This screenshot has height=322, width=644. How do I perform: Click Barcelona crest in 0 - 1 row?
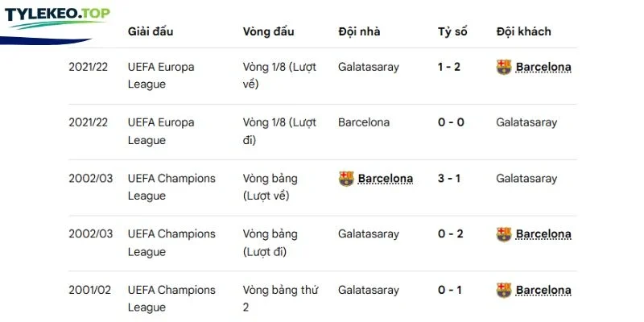coord(504,290)
